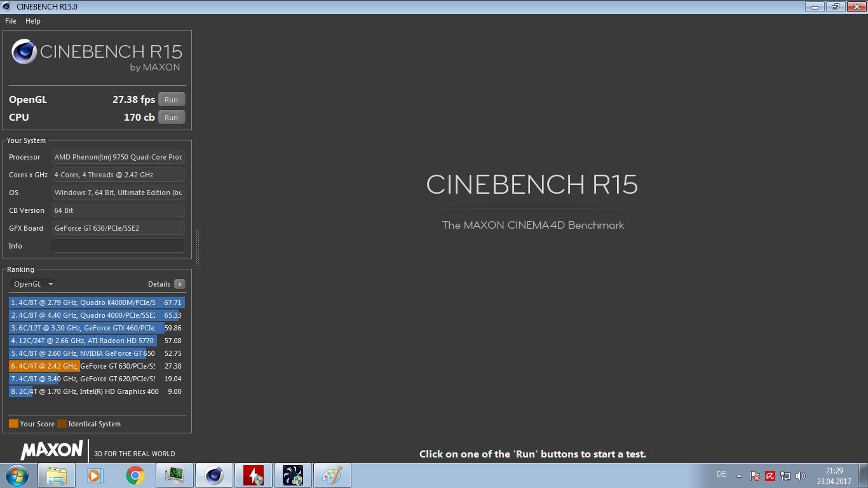Click the Info input field
868x488 pixels.
[x=118, y=246]
